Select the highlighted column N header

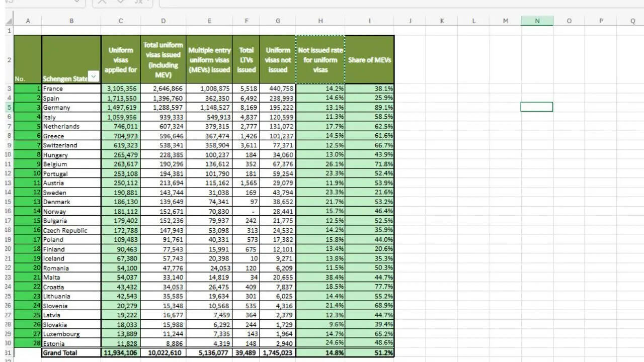(537, 21)
